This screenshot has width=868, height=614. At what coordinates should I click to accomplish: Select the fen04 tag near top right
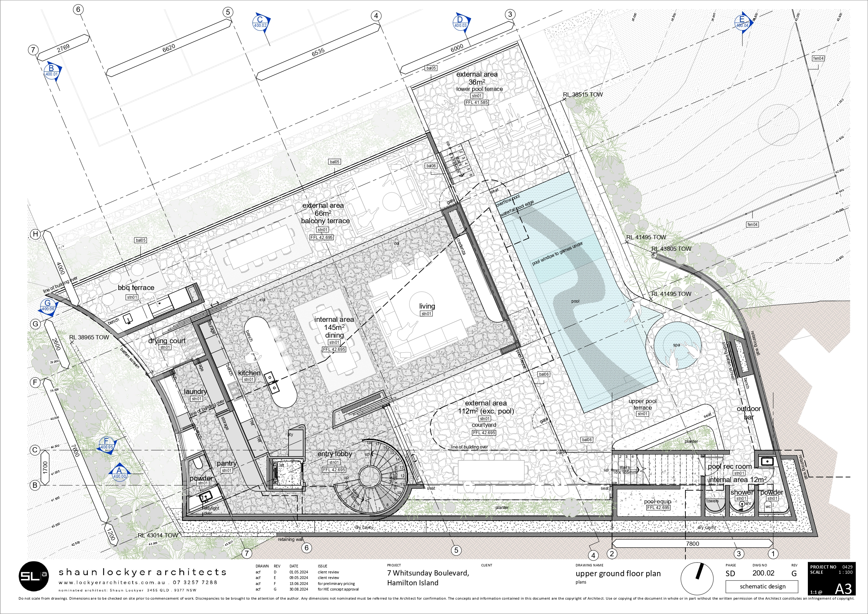[x=818, y=58]
